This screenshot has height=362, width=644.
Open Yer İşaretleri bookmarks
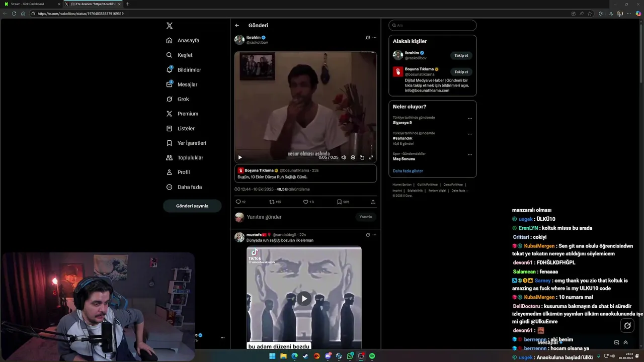pos(187,143)
